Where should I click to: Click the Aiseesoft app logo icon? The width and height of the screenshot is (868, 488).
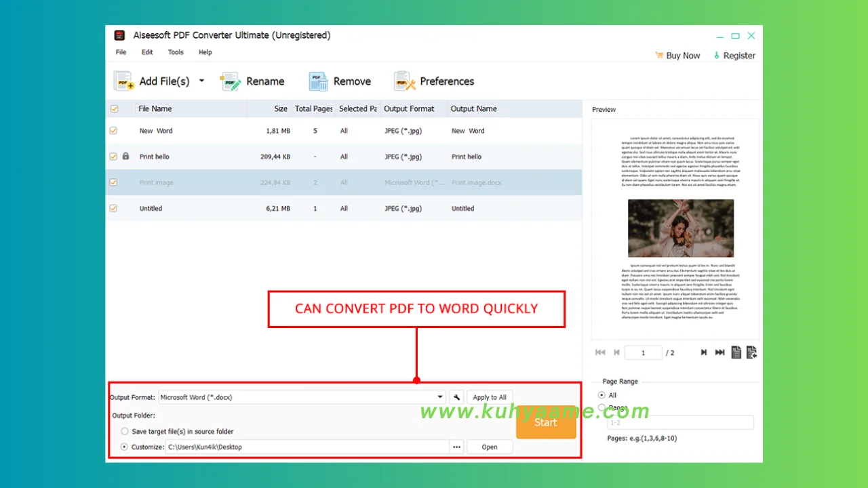119,35
